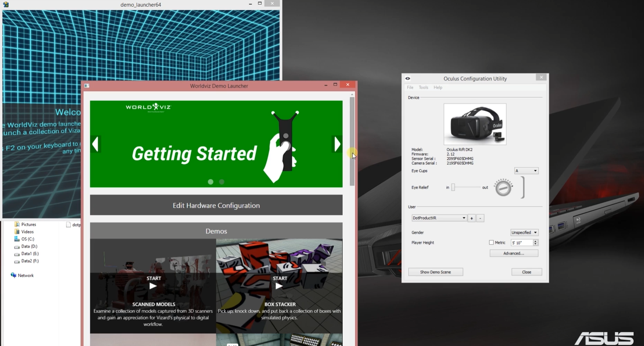644x346 pixels.
Task: Maximize the demo_launcher64 window
Action: (x=260, y=3)
